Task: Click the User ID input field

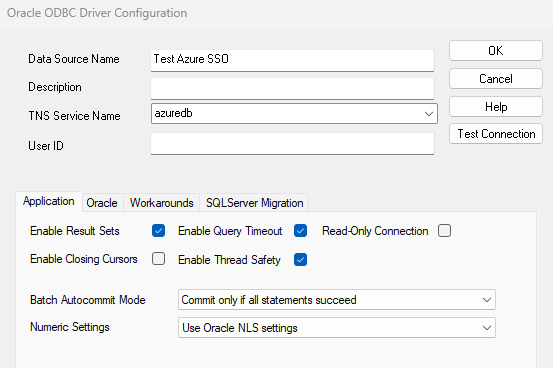Action: pyautogui.click(x=292, y=144)
